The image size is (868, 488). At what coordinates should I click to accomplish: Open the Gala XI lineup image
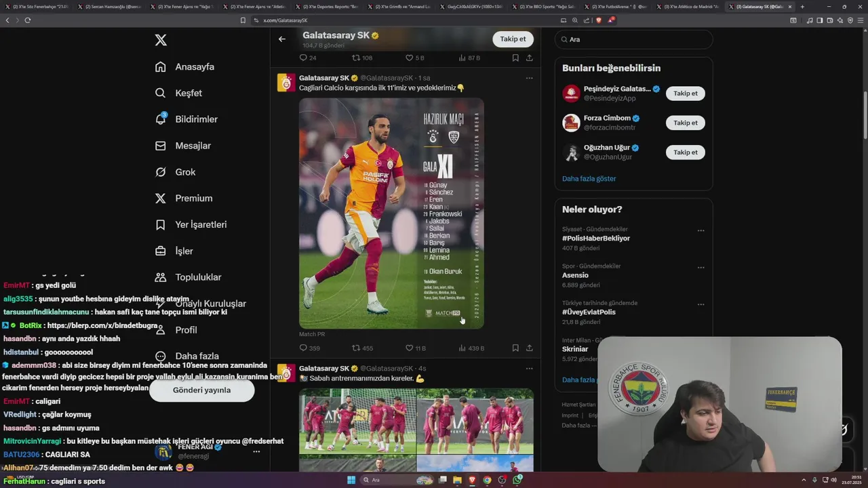point(391,213)
